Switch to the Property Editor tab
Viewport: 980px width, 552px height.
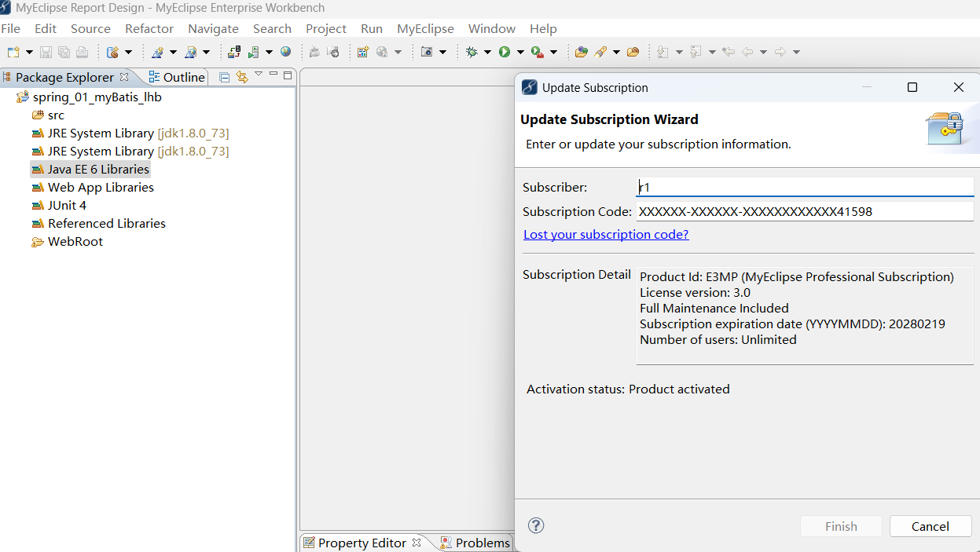click(362, 543)
